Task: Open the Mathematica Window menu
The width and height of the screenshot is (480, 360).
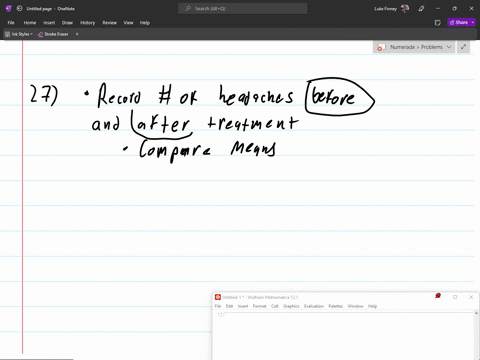Action: [x=355, y=306]
